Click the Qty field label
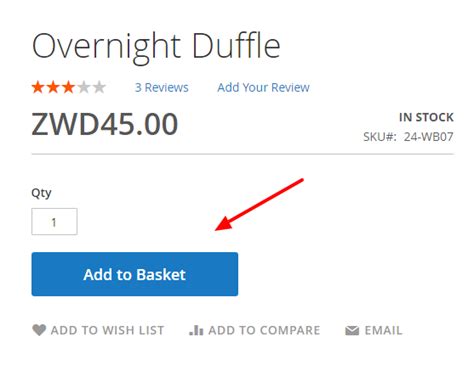 click(41, 193)
